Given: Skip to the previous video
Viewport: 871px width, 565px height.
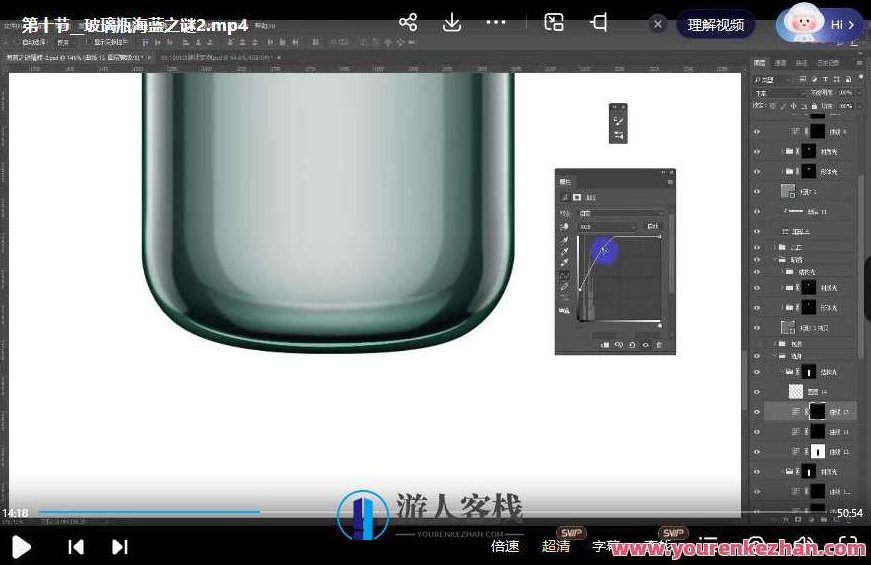Looking at the screenshot, I should tap(76, 547).
